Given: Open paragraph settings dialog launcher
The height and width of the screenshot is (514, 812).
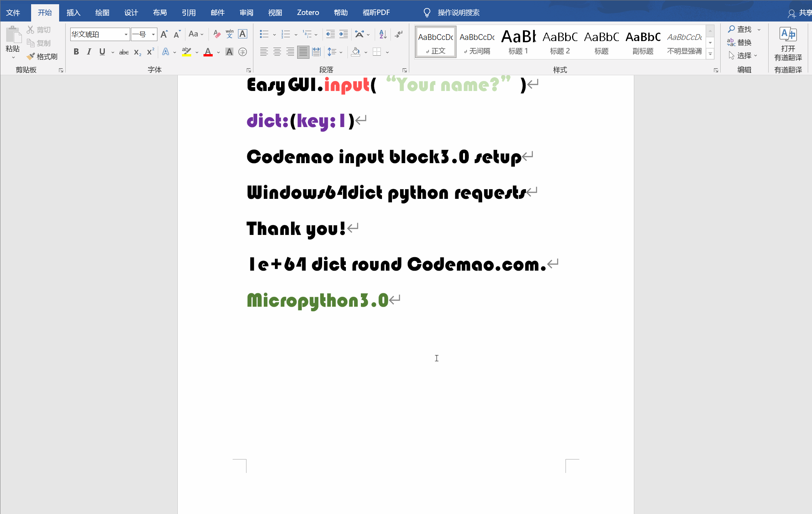Looking at the screenshot, I should pyautogui.click(x=405, y=70).
